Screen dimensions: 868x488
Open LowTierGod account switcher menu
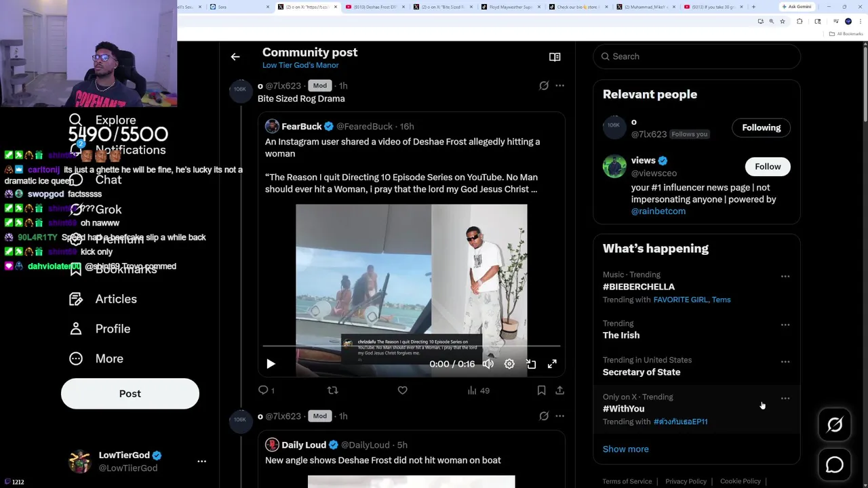point(138,461)
